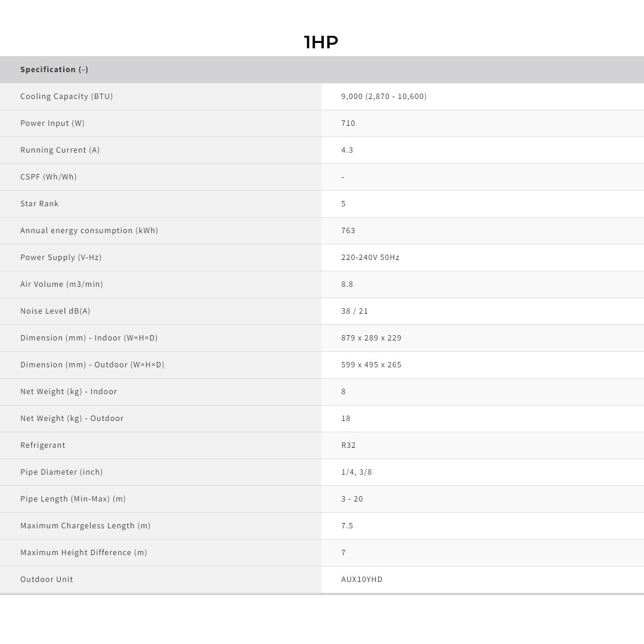Select the Net Weight (kg) - Indoor label
Screen dimensions: 644x644
point(69,392)
